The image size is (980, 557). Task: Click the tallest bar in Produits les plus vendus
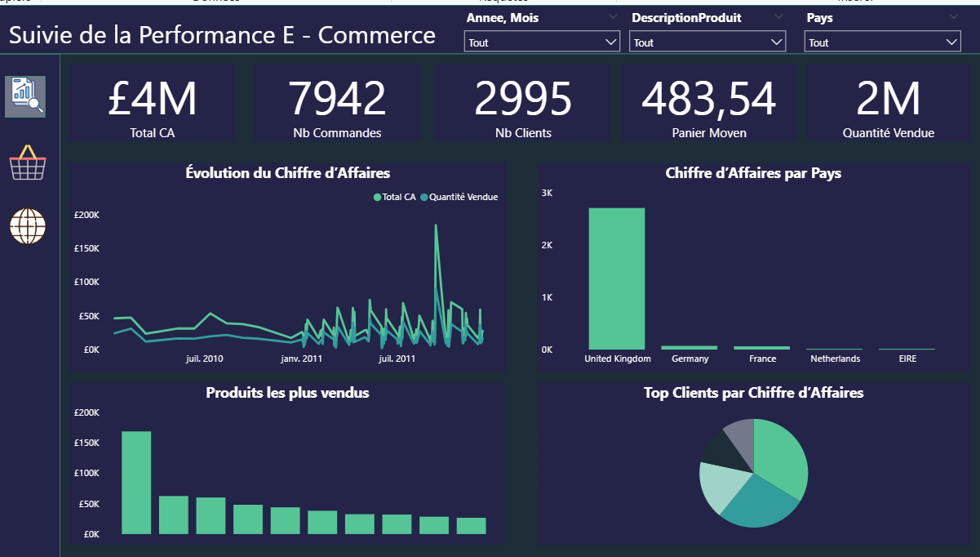(x=136, y=483)
